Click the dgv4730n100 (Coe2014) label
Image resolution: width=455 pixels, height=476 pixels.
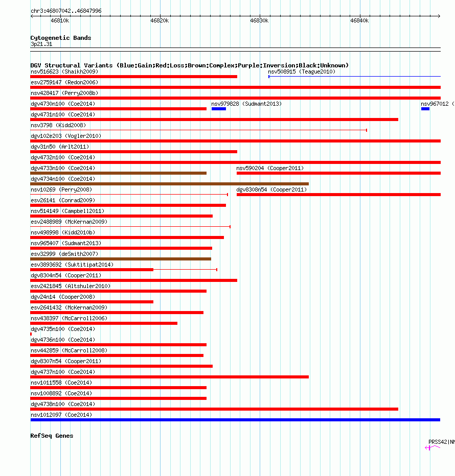point(63,104)
